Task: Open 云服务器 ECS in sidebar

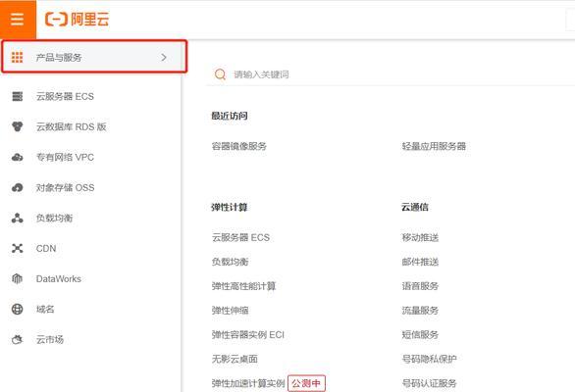Action: point(65,96)
